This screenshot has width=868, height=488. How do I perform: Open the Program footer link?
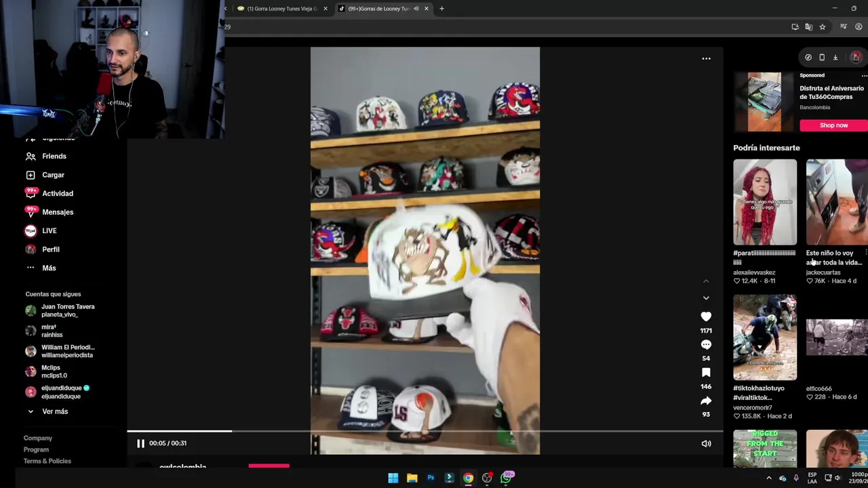(36, 449)
